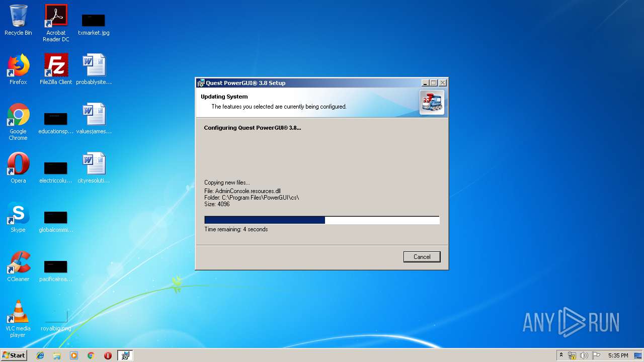
Task: Open the Action Center flag icon
Action: click(596, 355)
